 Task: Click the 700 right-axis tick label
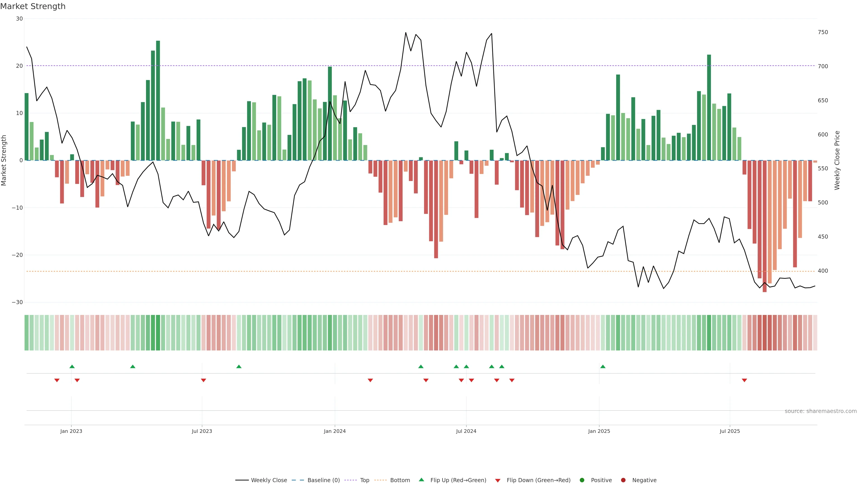click(x=823, y=66)
